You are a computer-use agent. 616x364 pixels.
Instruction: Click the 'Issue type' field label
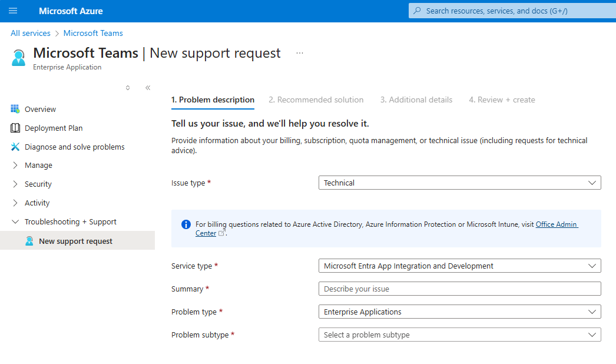tap(188, 183)
